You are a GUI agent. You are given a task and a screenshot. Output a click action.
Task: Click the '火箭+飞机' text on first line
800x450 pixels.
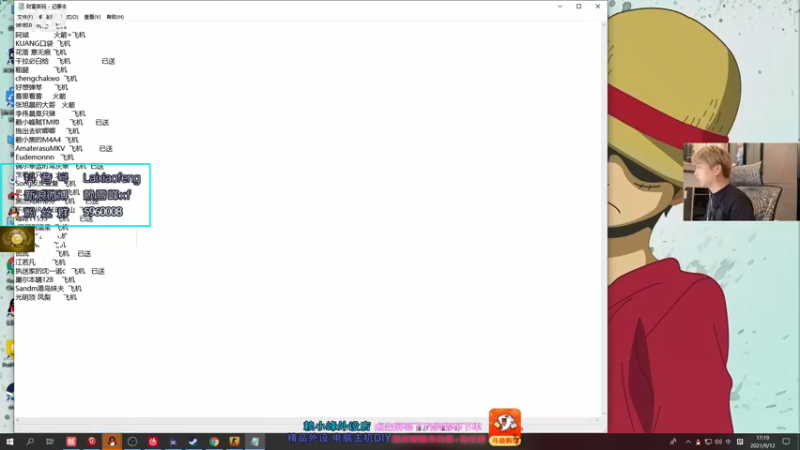[69, 35]
